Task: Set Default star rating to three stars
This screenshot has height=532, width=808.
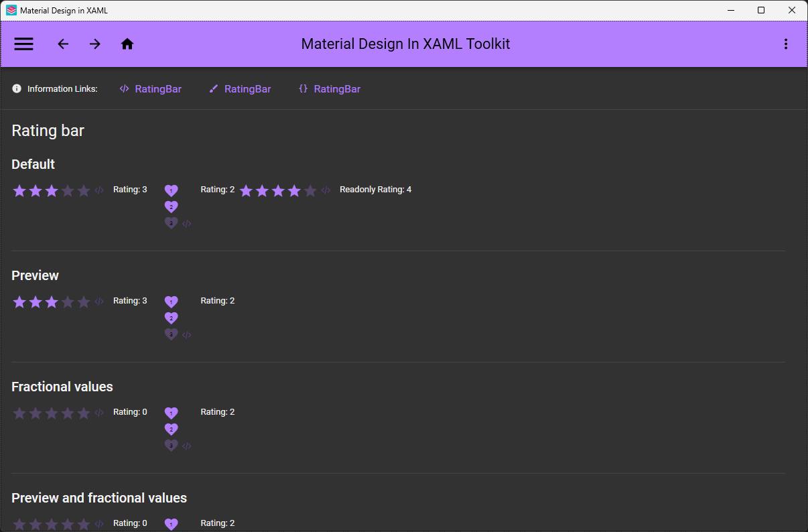Action: (52, 191)
